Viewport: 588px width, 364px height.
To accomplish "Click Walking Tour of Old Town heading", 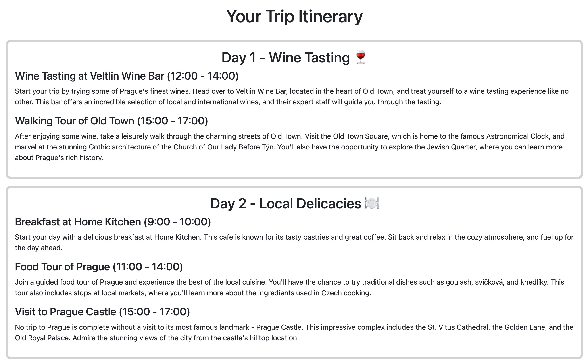I will [111, 121].
